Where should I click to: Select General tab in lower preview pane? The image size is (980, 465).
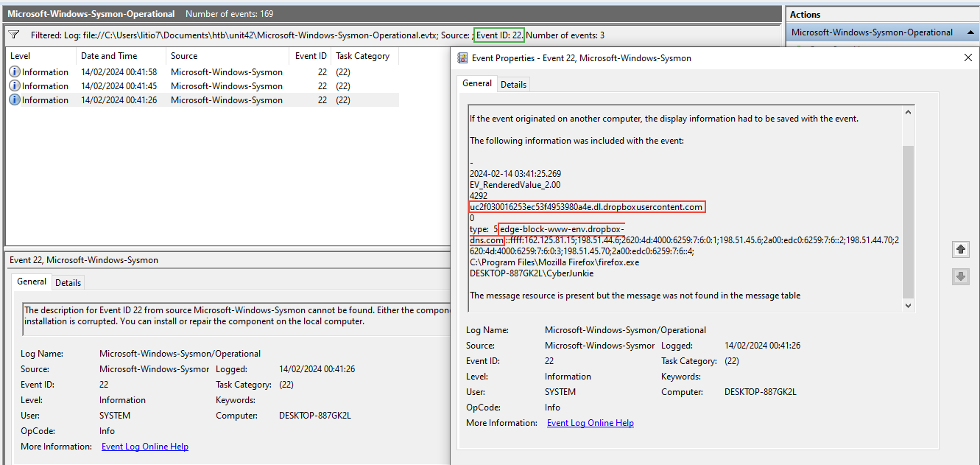tap(32, 282)
